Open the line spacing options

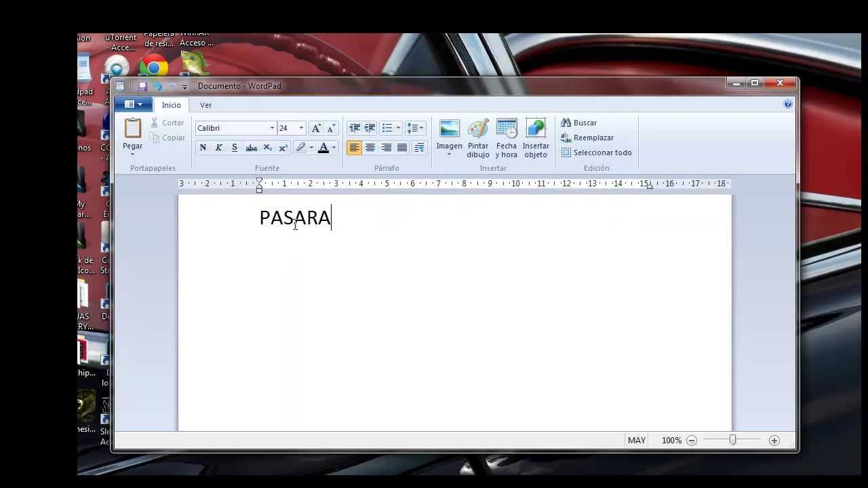[415, 128]
